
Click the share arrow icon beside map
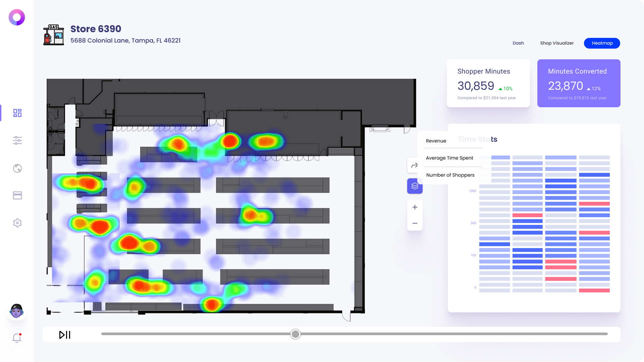pyautogui.click(x=415, y=165)
